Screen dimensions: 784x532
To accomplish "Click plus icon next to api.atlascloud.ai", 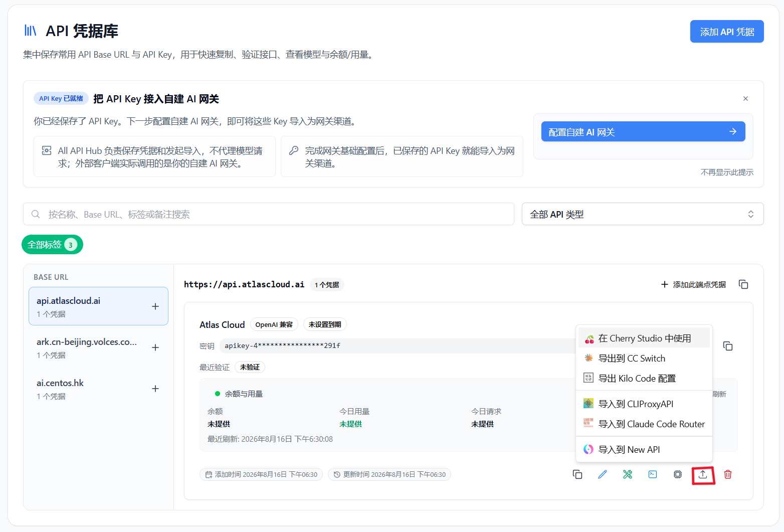I will tap(155, 306).
